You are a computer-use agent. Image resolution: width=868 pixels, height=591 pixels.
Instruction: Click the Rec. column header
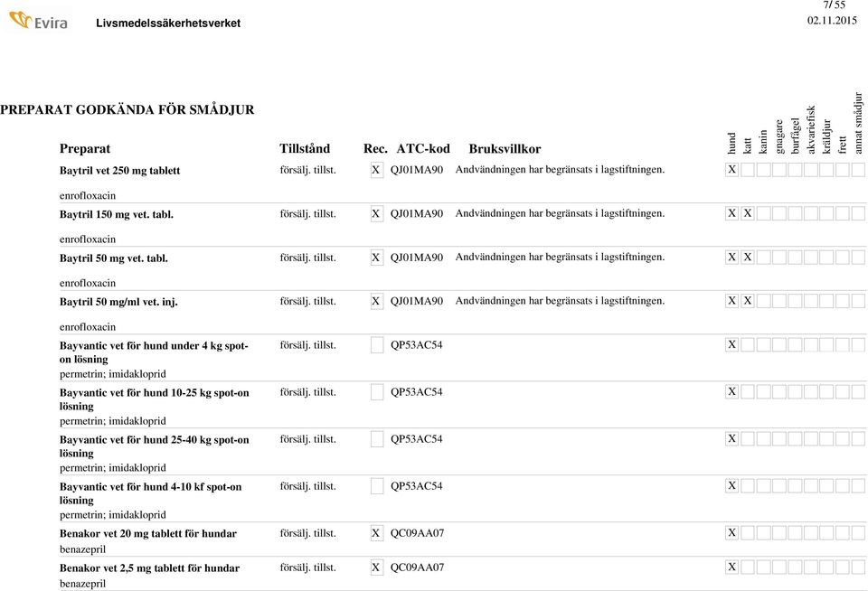[x=375, y=149]
